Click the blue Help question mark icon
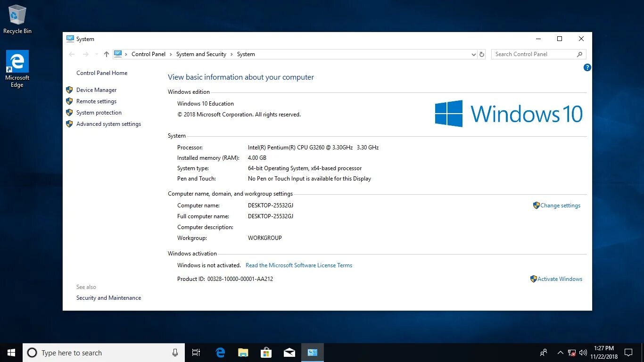Screen dimensions: 644x362 coord(587,67)
